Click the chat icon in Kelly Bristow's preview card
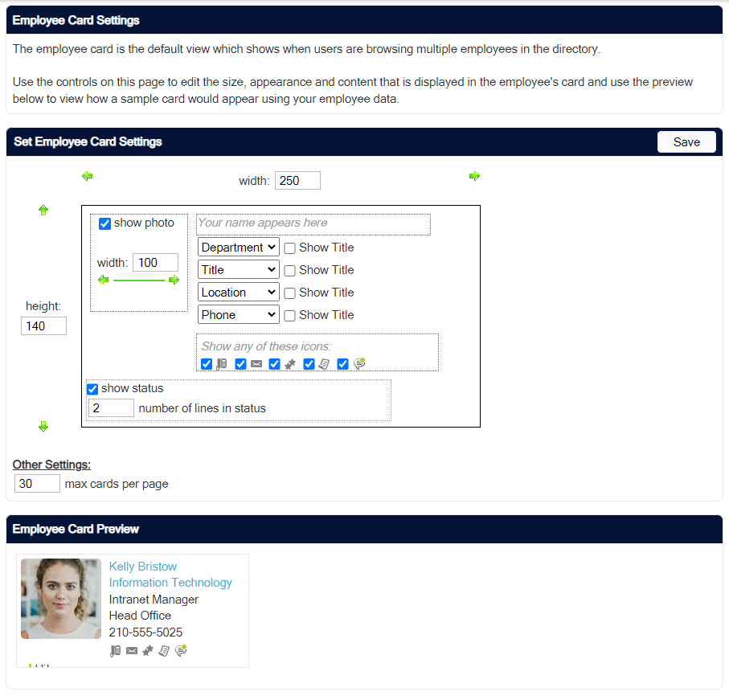 click(181, 650)
